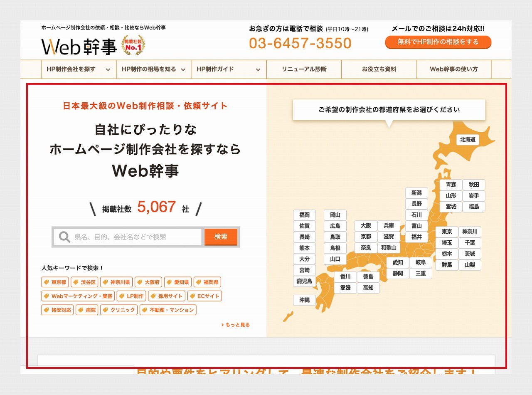Click the orange 検索 button

pos(221,237)
